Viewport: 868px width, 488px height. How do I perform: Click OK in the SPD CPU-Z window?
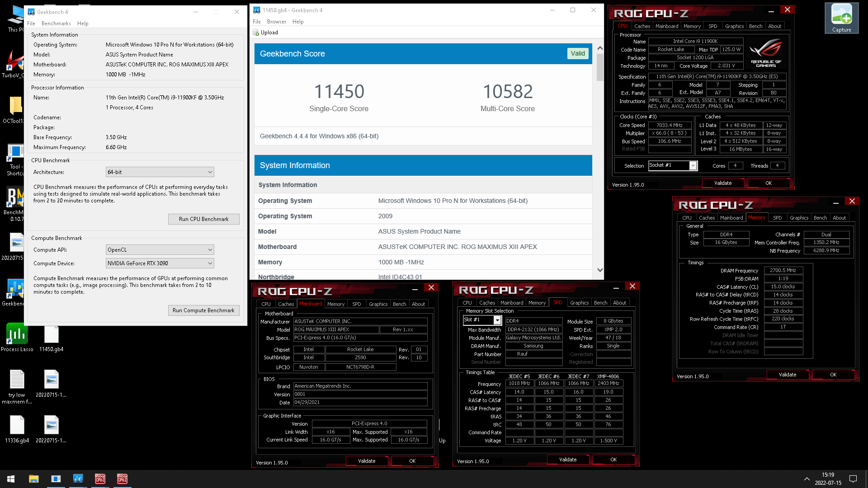pyautogui.click(x=613, y=460)
